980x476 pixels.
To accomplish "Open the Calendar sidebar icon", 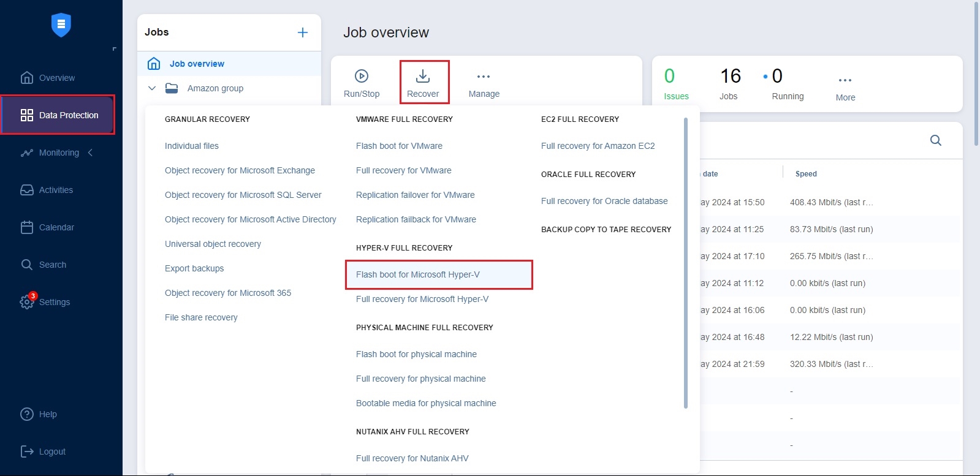I will (27, 227).
